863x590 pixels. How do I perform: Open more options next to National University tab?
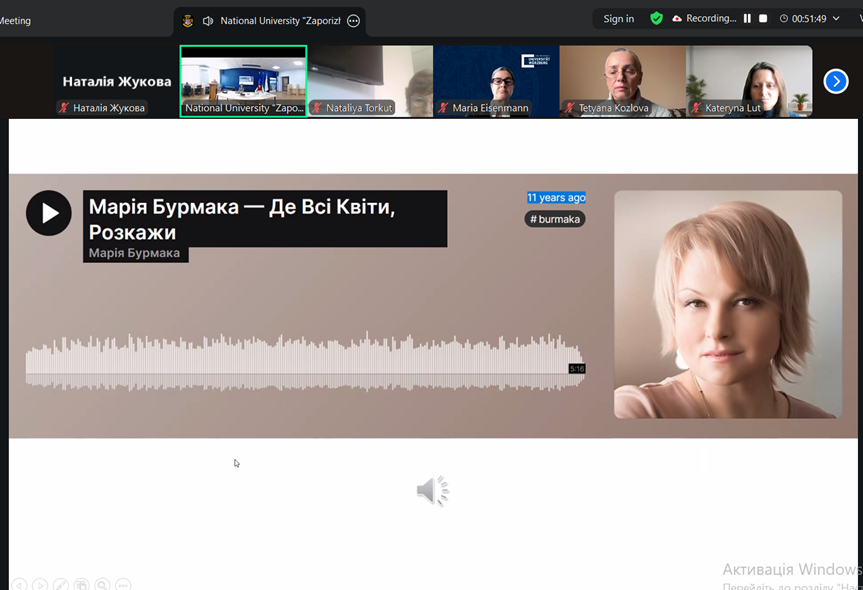[353, 21]
